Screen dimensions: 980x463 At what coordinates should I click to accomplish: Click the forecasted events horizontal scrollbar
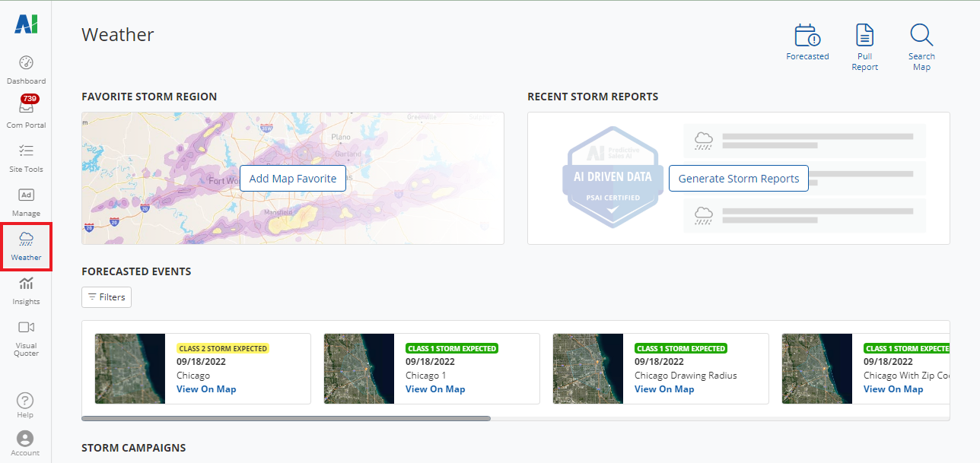point(286,418)
